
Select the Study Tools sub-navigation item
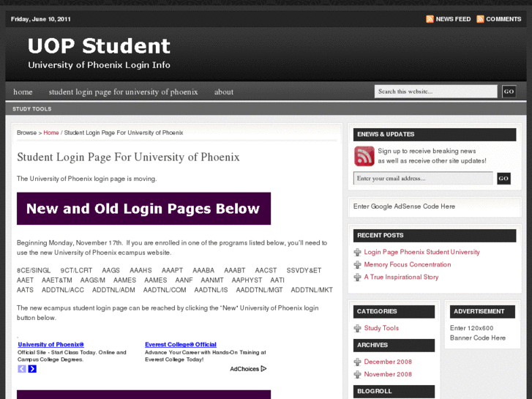click(32, 109)
